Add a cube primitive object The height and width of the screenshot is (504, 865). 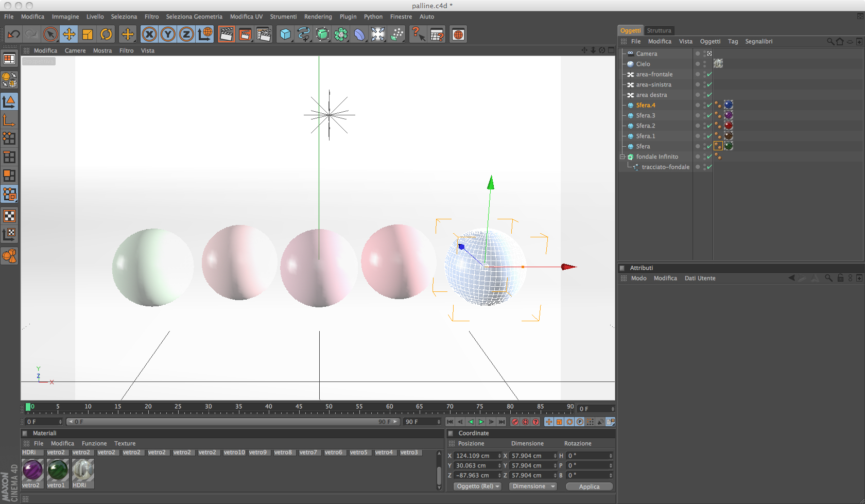point(285,34)
